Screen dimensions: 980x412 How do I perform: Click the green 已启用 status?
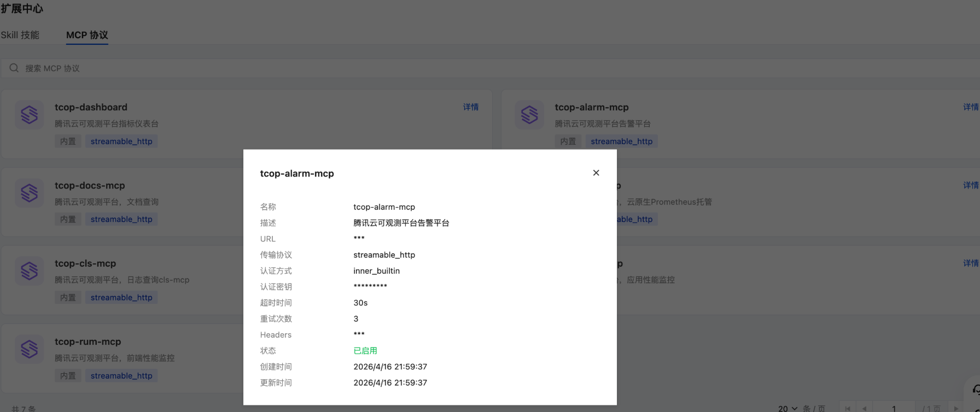(x=365, y=351)
